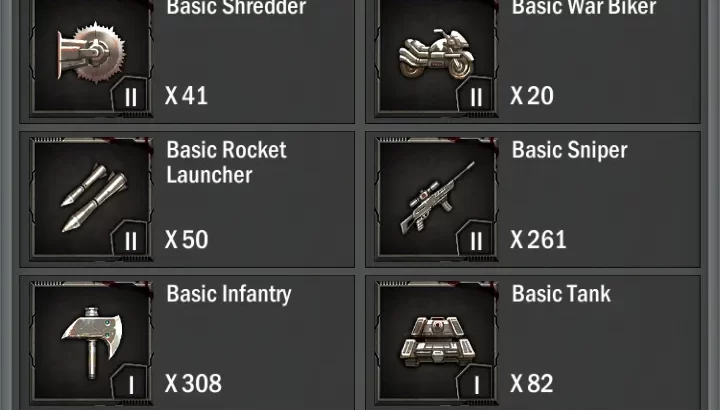This screenshot has width=720, height=410.
Task: Click the tier II badge on Sniper
Action: [x=476, y=241]
